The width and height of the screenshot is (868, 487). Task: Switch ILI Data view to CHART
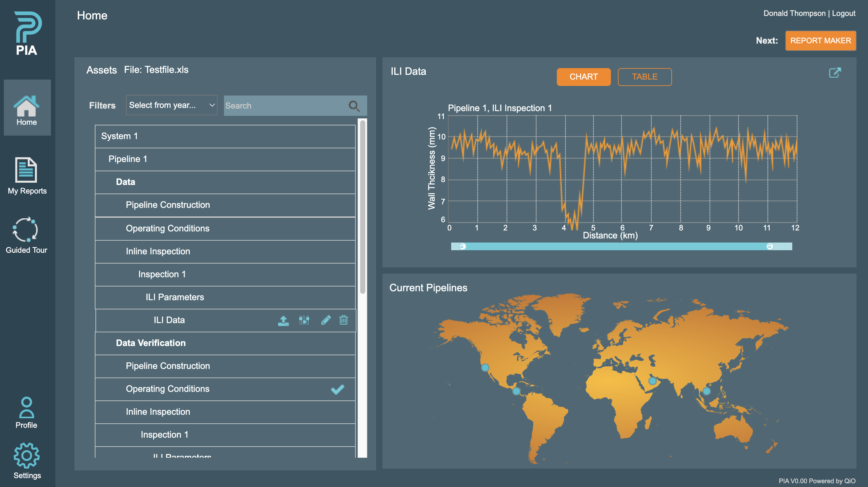click(x=583, y=76)
